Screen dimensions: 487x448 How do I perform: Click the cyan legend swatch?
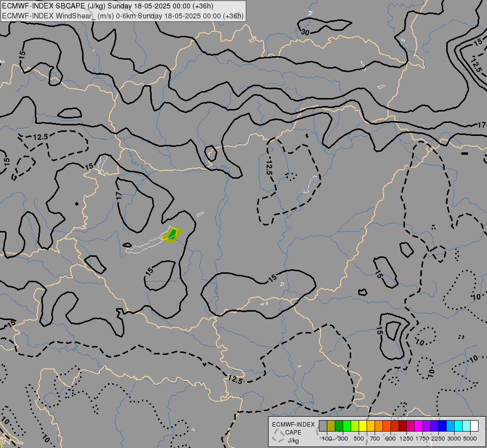click(458, 426)
